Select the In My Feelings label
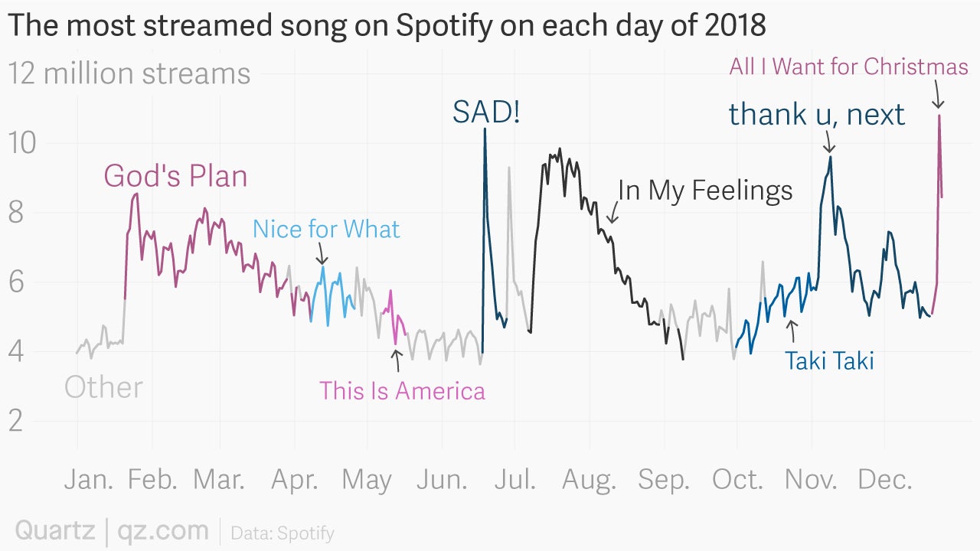The height and width of the screenshot is (551, 980). click(x=705, y=190)
